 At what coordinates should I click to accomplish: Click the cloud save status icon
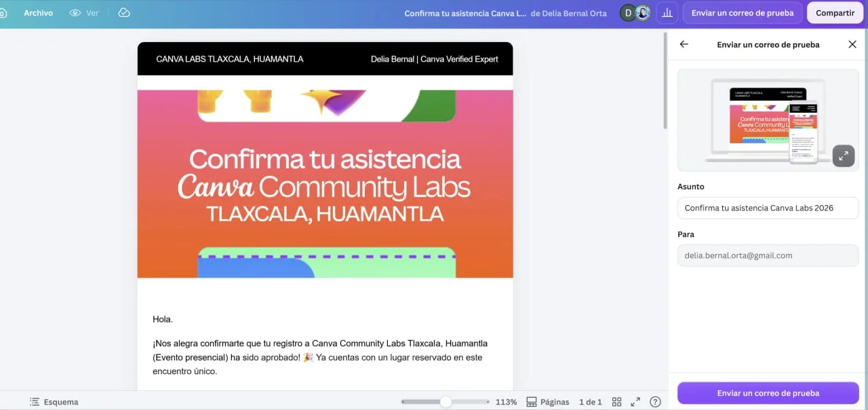(123, 13)
